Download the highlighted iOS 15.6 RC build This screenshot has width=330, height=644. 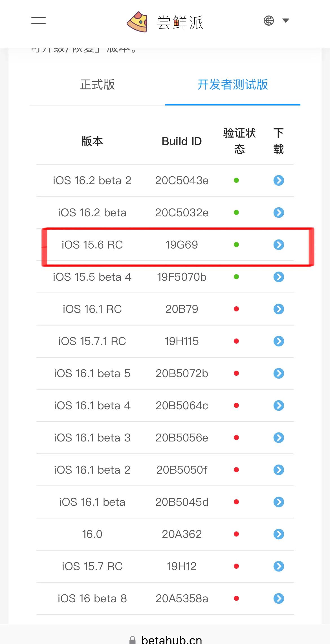pyautogui.click(x=279, y=245)
